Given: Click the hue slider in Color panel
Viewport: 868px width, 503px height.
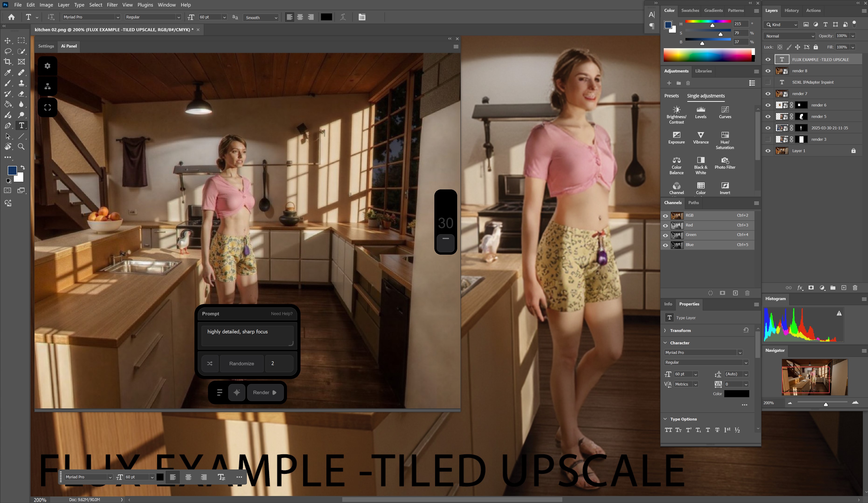Looking at the screenshot, I should pyautogui.click(x=708, y=22).
